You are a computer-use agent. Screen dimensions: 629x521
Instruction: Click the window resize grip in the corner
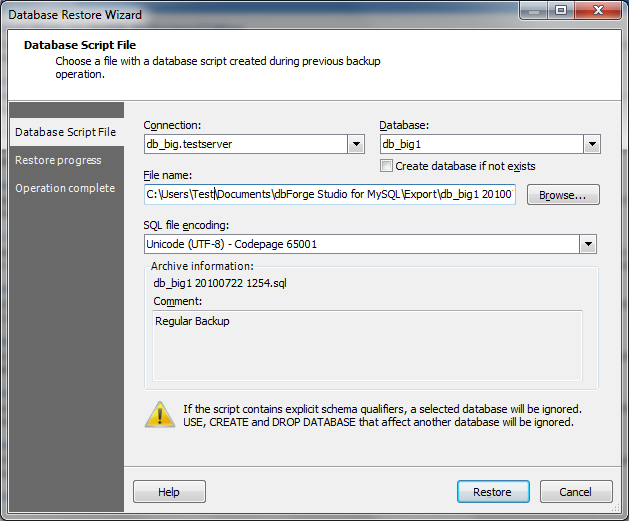point(616,508)
